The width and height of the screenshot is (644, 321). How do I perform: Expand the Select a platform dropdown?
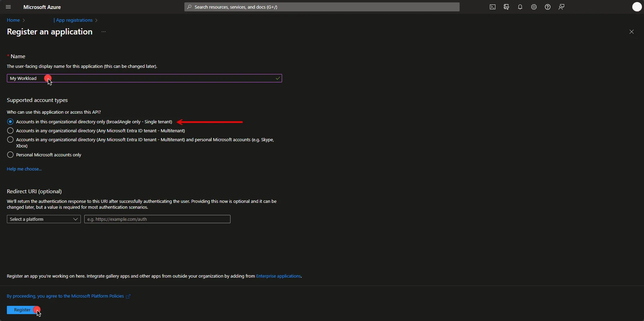pyautogui.click(x=44, y=219)
